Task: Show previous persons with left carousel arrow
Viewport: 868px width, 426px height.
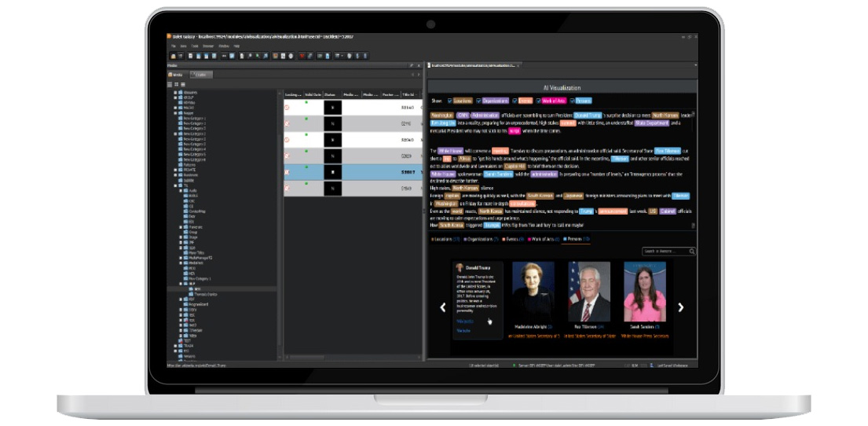Action: (442, 307)
